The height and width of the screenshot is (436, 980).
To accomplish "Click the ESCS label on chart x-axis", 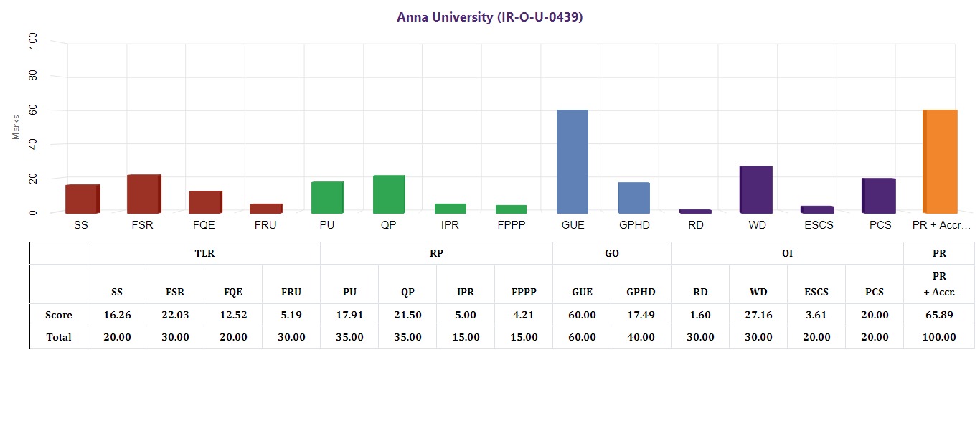I will (x=819, y=225).
